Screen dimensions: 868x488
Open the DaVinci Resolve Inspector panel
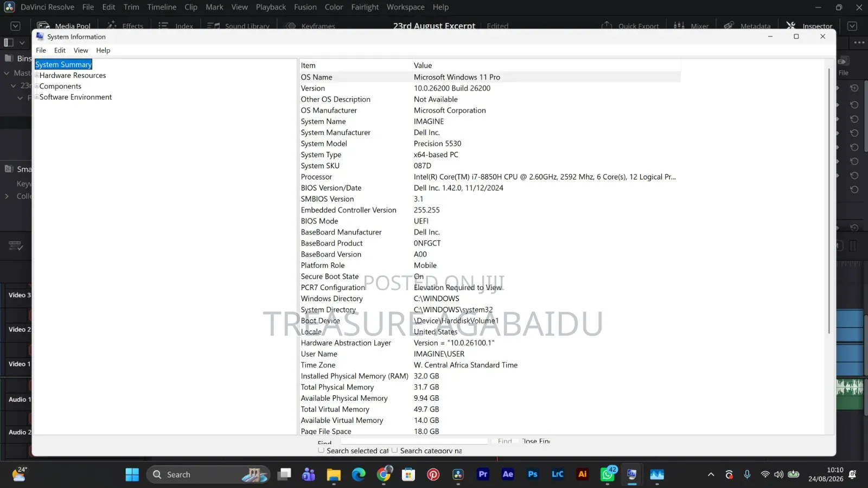(809, 26)
